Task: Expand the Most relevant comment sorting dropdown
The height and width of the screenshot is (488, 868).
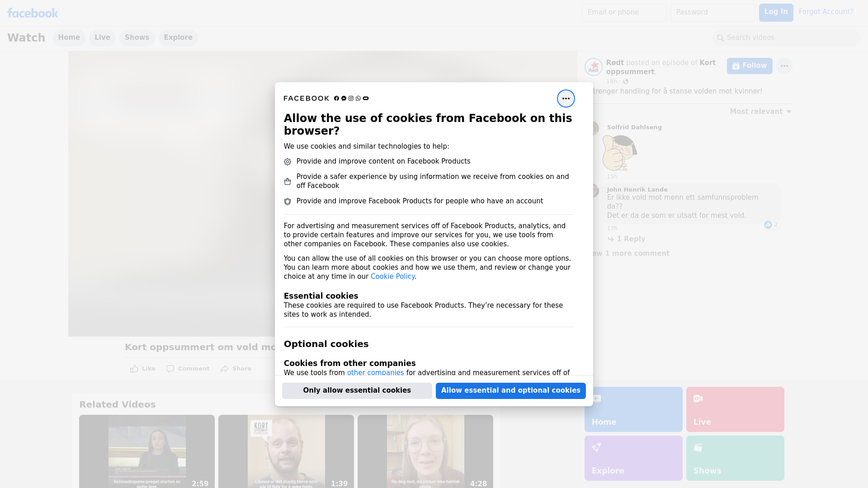Action: pos(760,112)
